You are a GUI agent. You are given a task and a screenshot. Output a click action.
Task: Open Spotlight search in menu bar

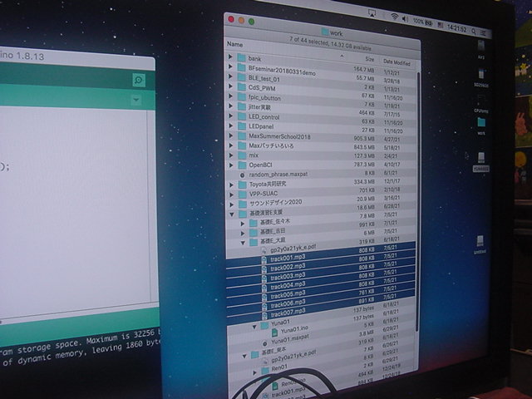coord(474,32)
